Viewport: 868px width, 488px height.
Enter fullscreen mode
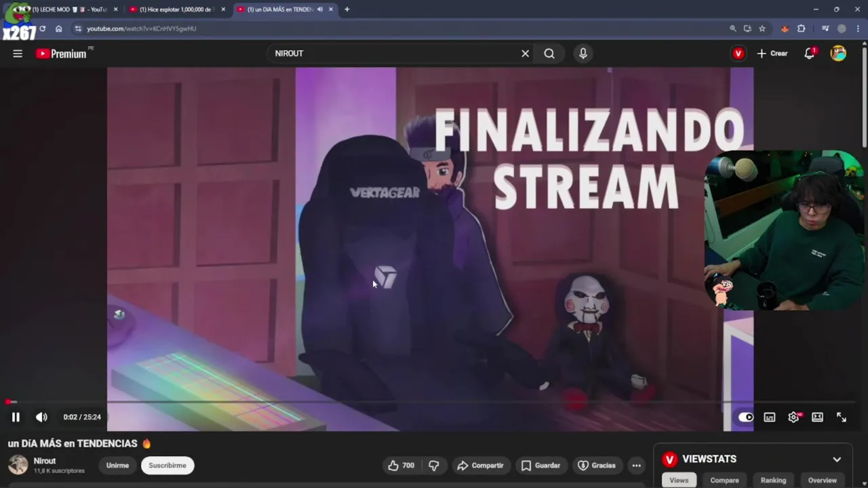pyautogui.click(x=842, y=417)
